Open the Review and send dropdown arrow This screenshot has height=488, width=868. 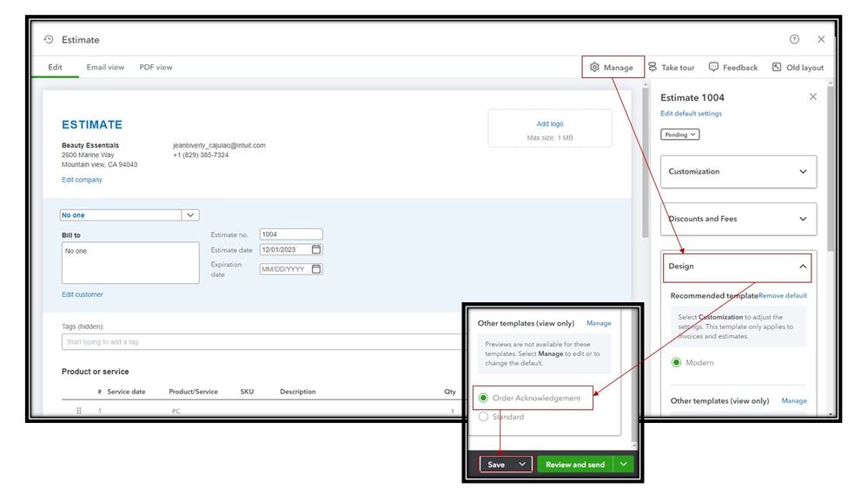click(x=623, y=465)
